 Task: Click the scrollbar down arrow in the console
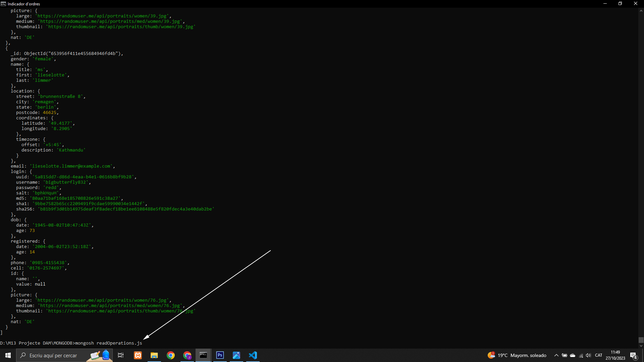pos(641,346)
